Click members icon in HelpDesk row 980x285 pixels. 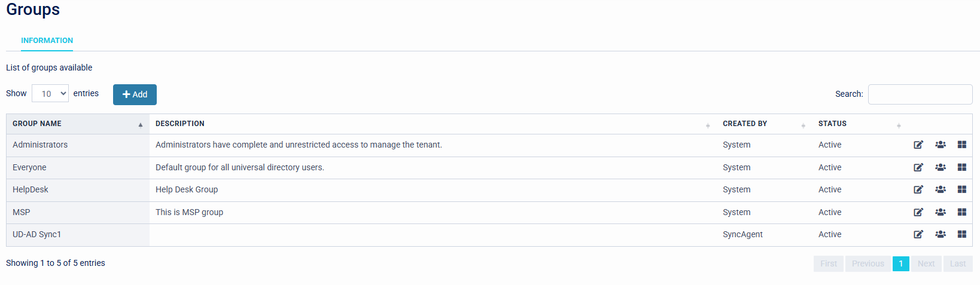tap(941, 189)
